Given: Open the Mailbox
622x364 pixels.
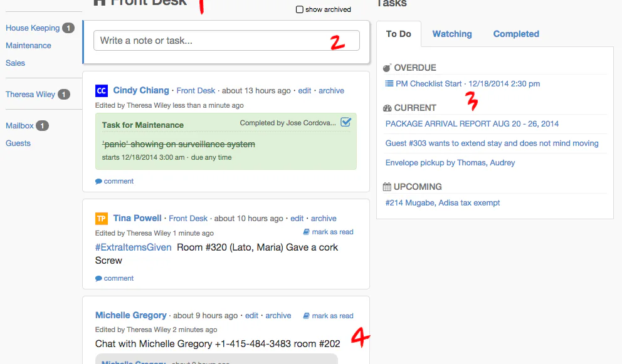Looking at the screenshot, I should tap(19, 126).
